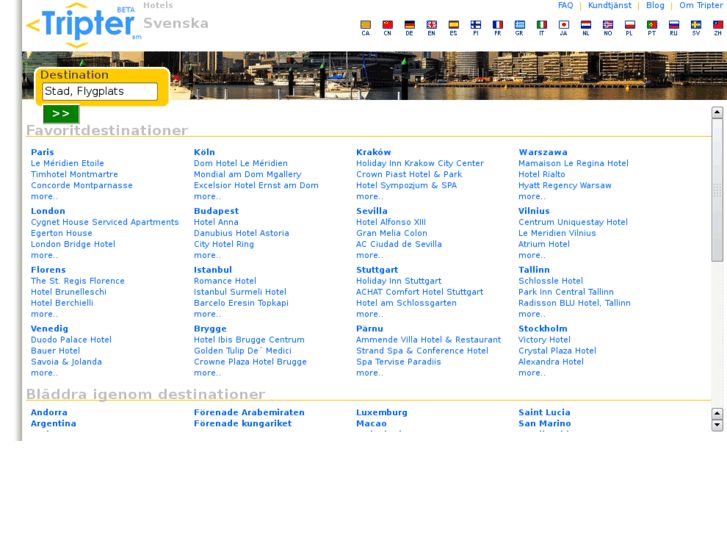Go to the Blog
The height and width of the screenshot is (545, 727).
[x=655, y=6]
